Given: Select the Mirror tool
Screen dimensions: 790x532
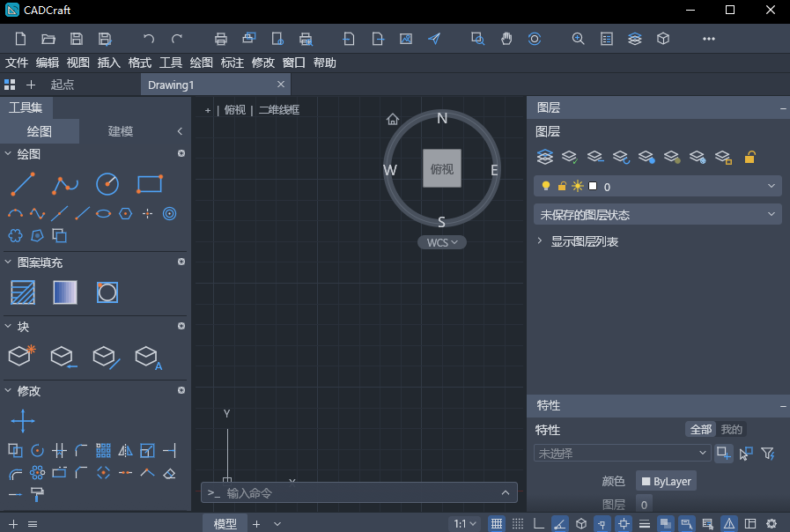Looking at the screenshot, I should pyautogui.click(x=125, y=450).
